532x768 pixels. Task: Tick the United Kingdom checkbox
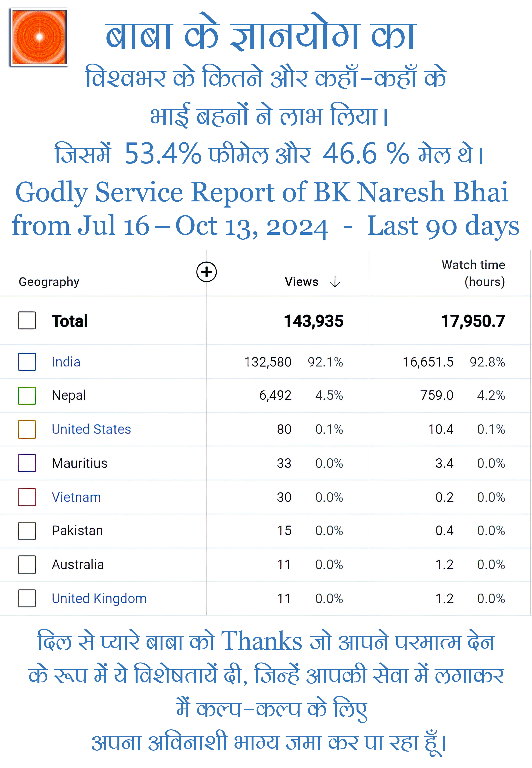[x=27, y=598]
